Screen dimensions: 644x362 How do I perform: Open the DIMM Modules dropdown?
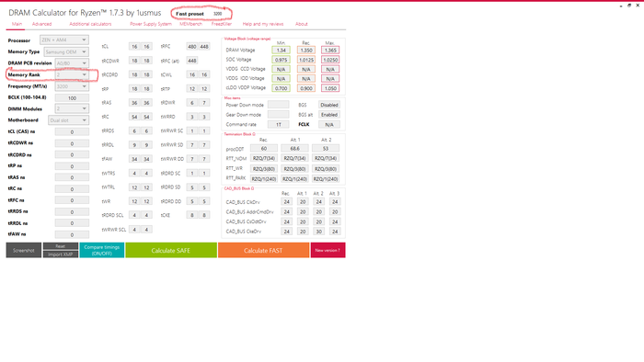pyautogui.click(x=72, y=108)
